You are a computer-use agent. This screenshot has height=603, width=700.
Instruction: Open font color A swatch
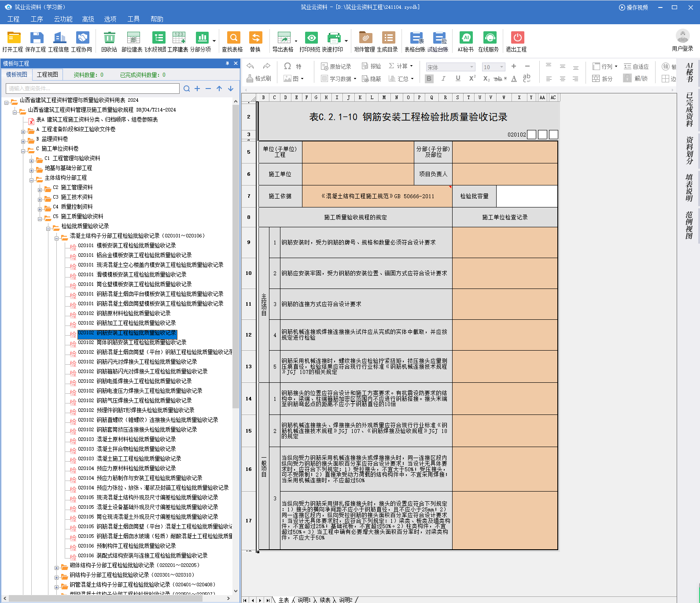[514, 78]
